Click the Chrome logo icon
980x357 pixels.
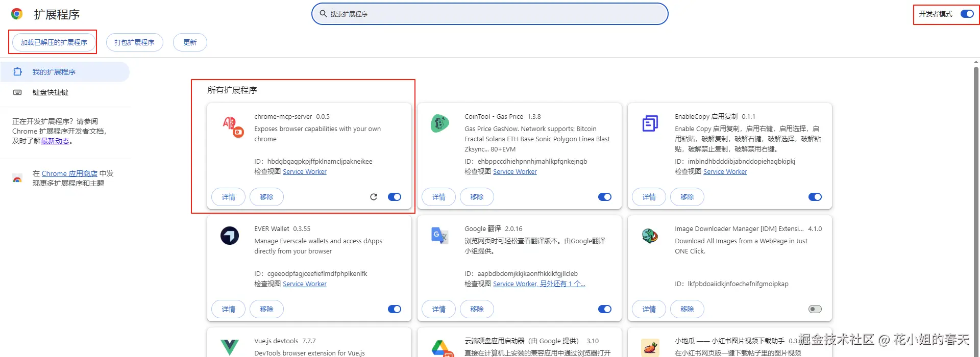point(17,14)
